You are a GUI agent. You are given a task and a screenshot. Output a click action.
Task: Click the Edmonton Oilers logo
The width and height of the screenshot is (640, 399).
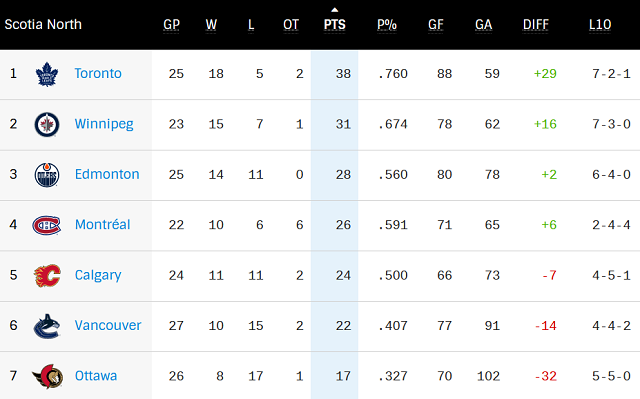[47, 175]
